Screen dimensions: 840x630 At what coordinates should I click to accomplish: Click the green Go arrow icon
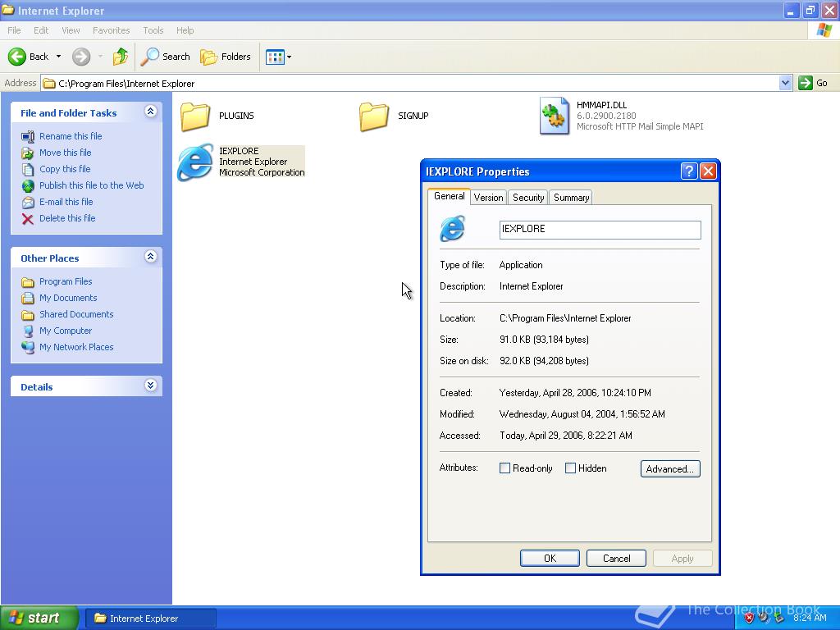coord(806,83)
